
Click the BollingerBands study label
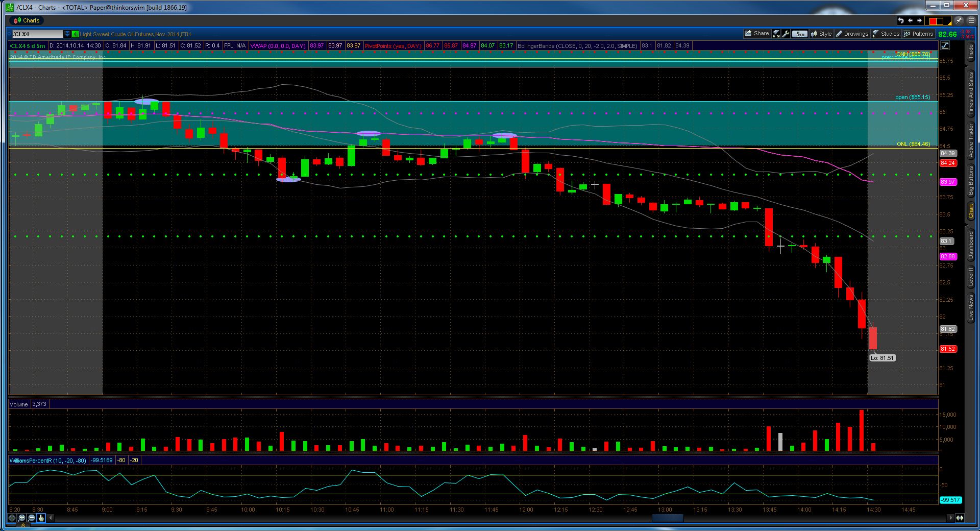(577, 46)
